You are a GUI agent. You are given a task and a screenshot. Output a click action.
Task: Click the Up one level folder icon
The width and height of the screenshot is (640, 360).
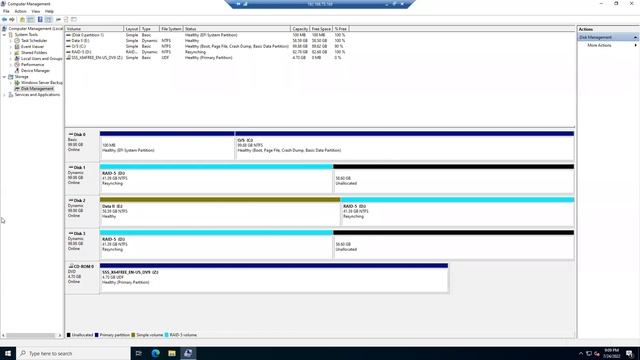point(22,20)
